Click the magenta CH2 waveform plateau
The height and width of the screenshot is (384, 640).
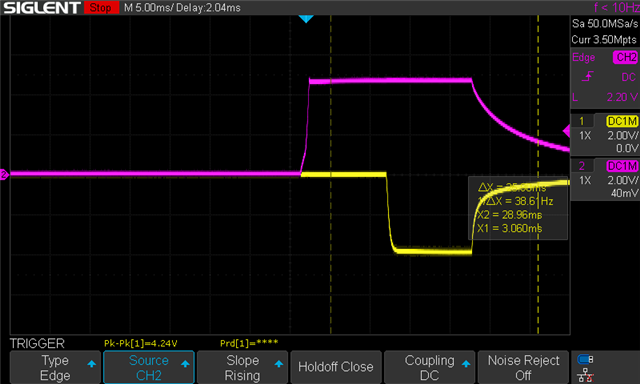coord(390,81)
